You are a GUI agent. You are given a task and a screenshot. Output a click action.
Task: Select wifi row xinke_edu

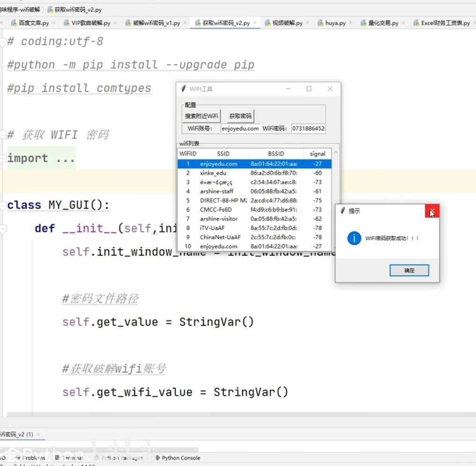(254, 173)
